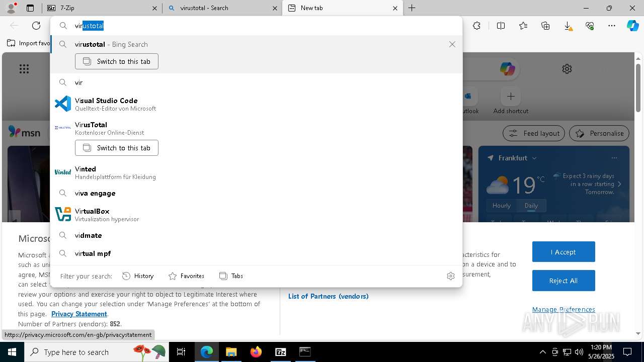Image resolution: width=644 pixels, height=362 pixels.
Task: Click the Copilot icon on new tab page
Action: coord(507,69)
